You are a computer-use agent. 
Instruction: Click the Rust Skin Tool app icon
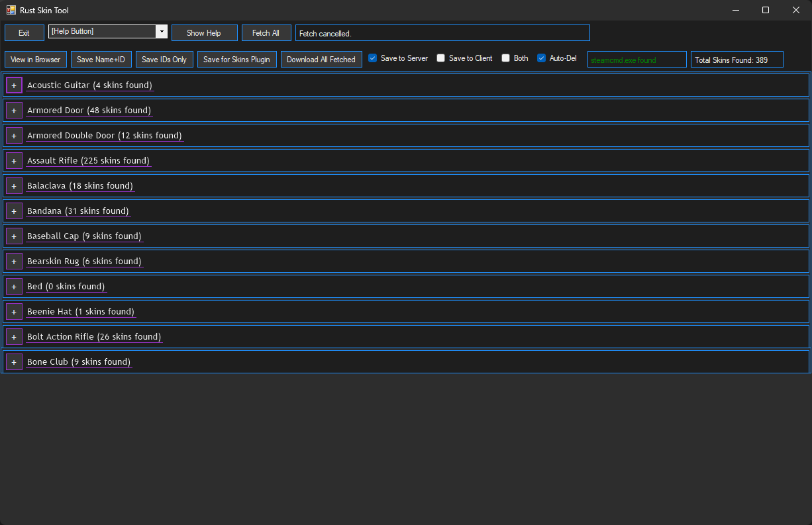pyautogui.click(x=11, y=10)
